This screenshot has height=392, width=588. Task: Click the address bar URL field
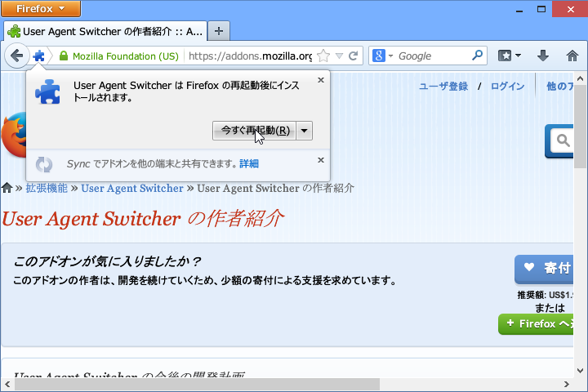click(x=250, y=56)
